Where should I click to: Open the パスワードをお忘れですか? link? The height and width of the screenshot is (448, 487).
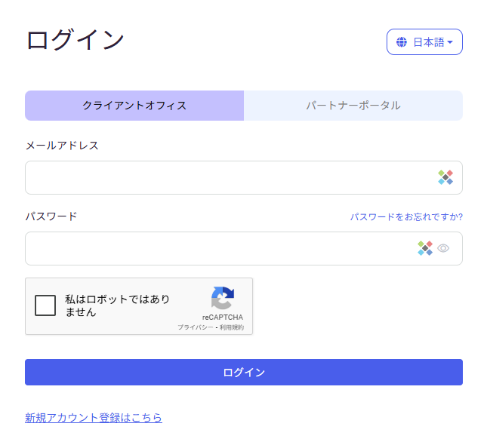coord(406,216)
